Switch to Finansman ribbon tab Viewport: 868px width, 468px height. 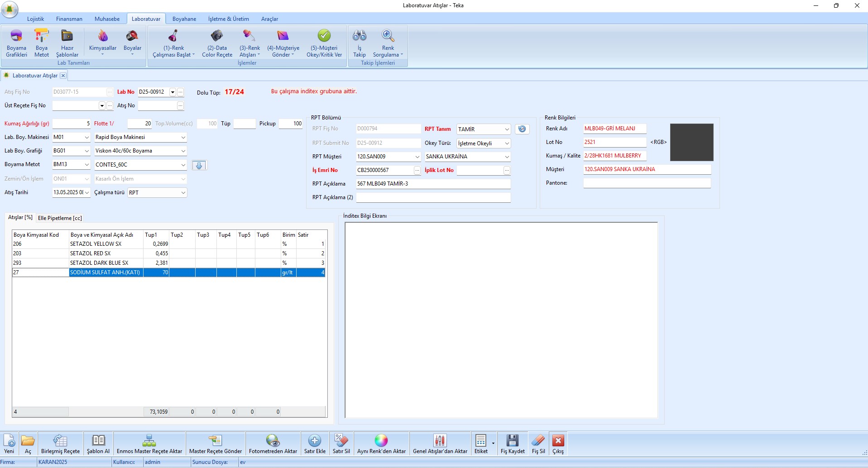pos(69,19)
